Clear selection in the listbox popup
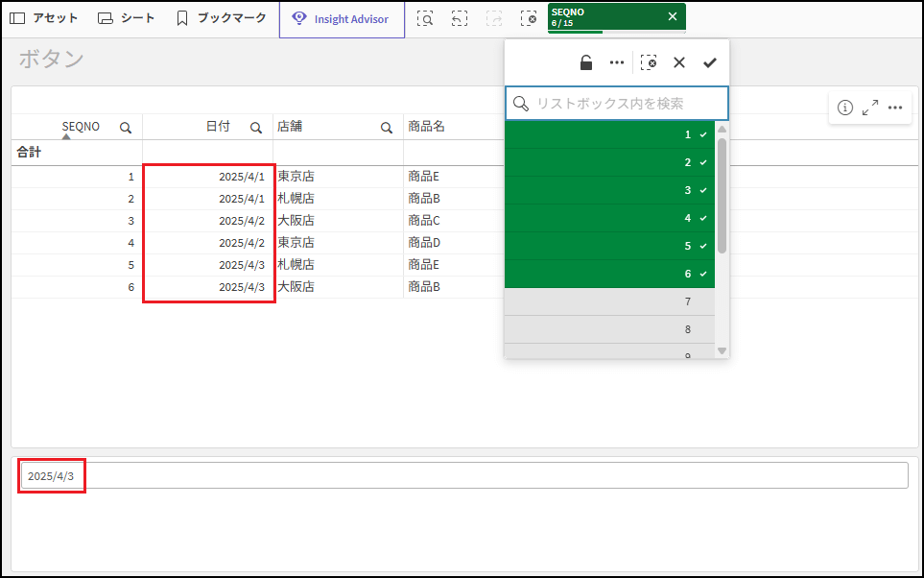The height and width of the screenshot is (578, 924). (649, 62)
